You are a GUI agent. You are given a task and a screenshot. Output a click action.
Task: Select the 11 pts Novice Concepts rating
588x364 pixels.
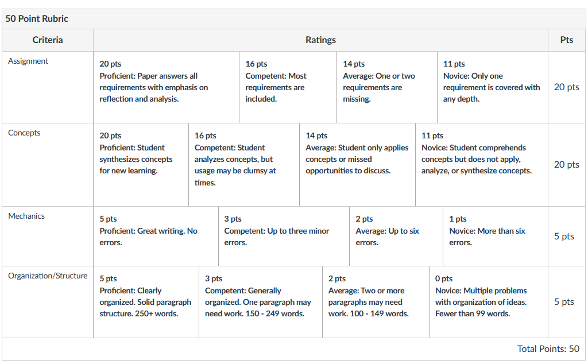pos(482,165)
